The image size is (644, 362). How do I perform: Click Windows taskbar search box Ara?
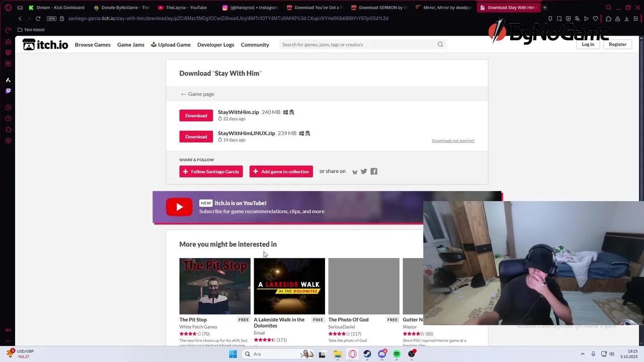click(278, 354)
